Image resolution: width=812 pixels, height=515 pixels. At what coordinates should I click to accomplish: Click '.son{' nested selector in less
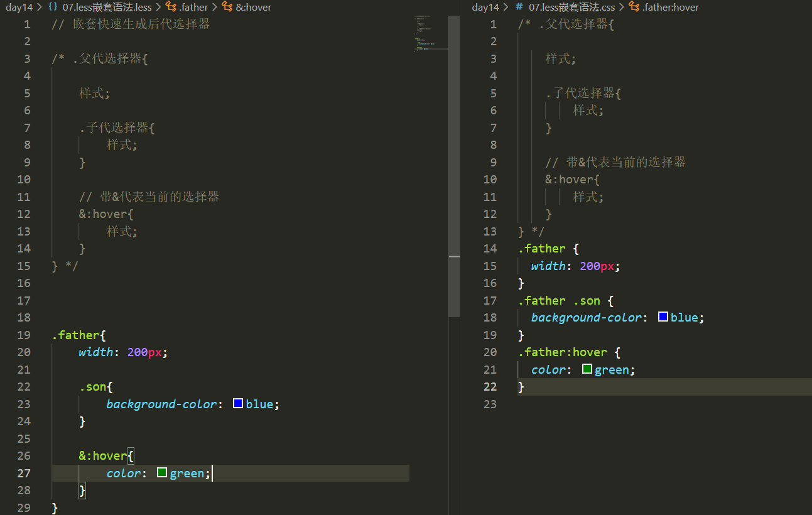tap(96, 386)
